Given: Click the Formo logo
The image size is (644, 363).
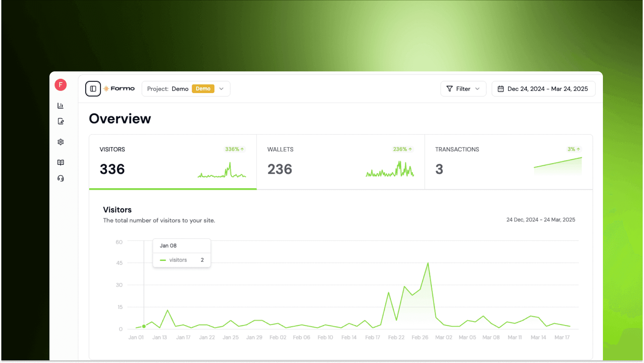Looking at the screenshot, I should pyautogui.click(x=119, y=88).
